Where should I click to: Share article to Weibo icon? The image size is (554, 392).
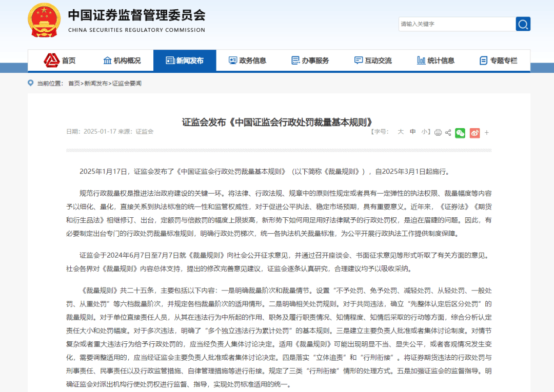474,133
